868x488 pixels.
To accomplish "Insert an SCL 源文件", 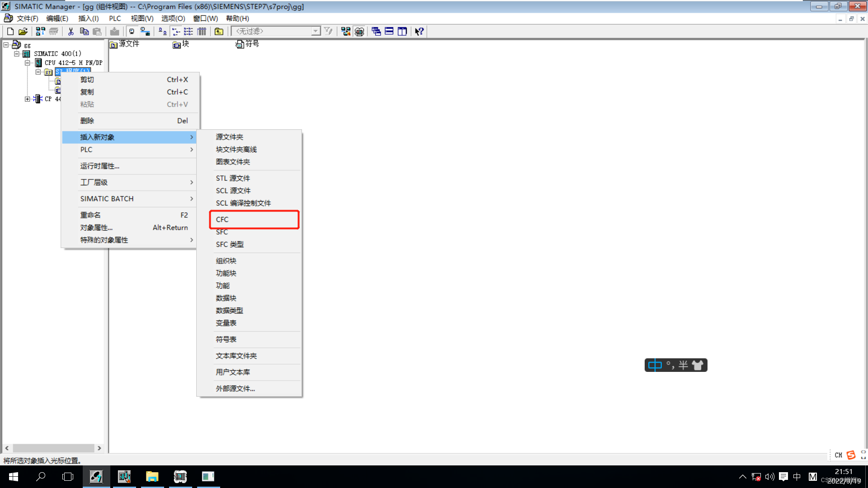I will [x=250, y=191].
